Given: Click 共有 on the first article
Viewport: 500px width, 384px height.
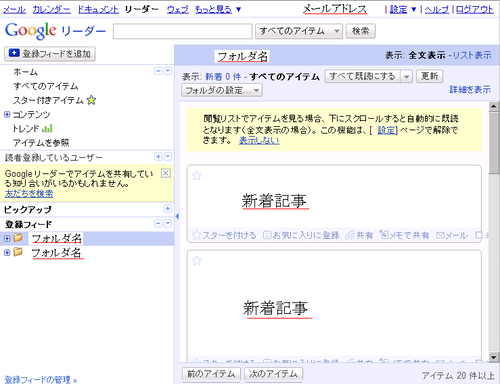Looking at the screenshot, I should [x=359, y=235].
